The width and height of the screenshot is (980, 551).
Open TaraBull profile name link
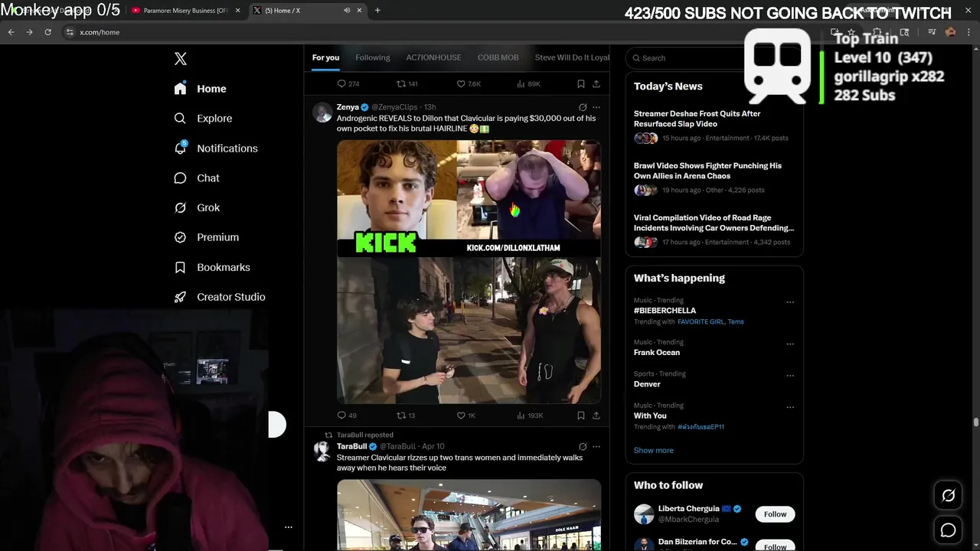pos(352,446)
